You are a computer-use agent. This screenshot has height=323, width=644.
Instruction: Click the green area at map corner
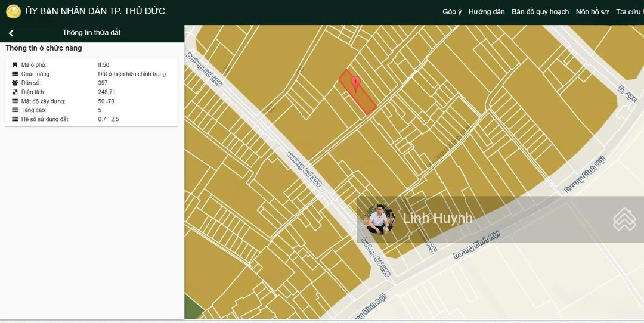(x=193, y=308)
